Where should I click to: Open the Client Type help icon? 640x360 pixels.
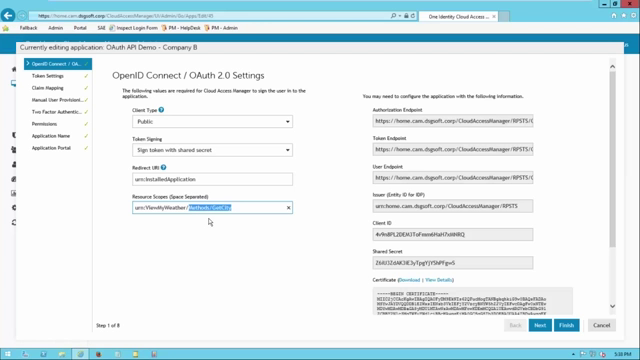pos(161,110)
